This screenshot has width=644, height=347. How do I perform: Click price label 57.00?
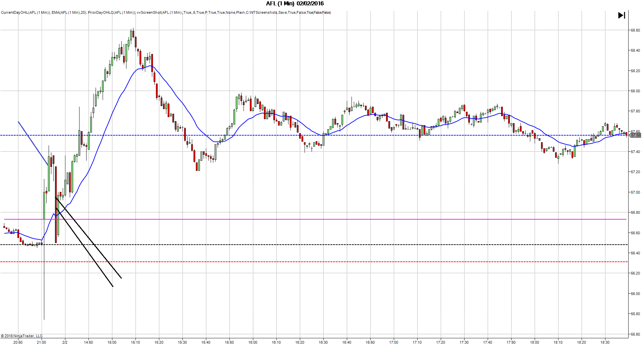click(x=635, y=192)
